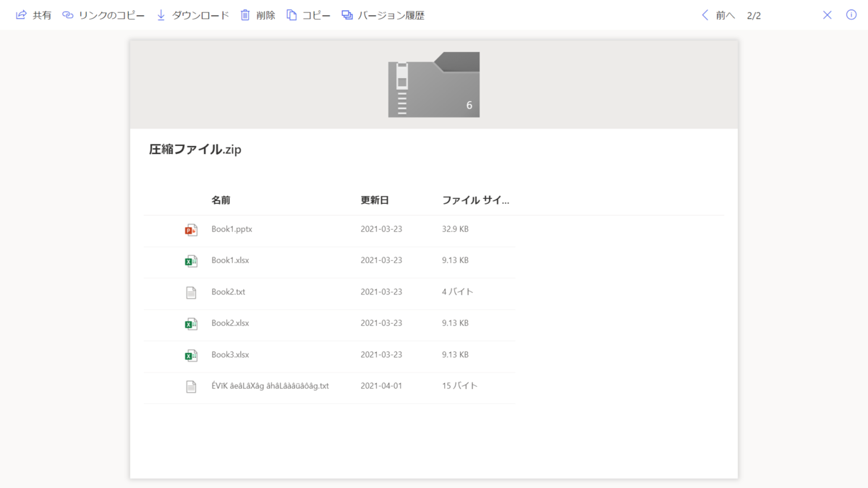Click the download arrow icon
The height and width of the screenshot is (488, 868).
click(x=161, y=14)
